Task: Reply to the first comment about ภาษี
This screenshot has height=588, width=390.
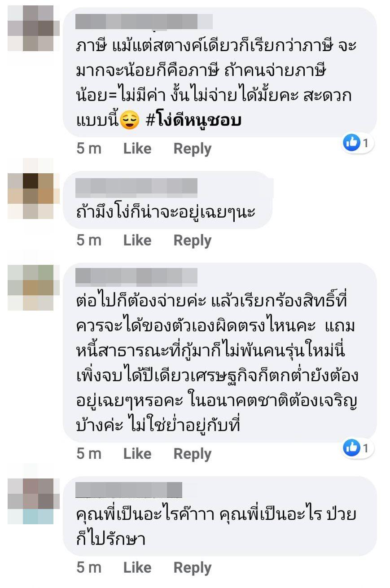Action: 192,149
